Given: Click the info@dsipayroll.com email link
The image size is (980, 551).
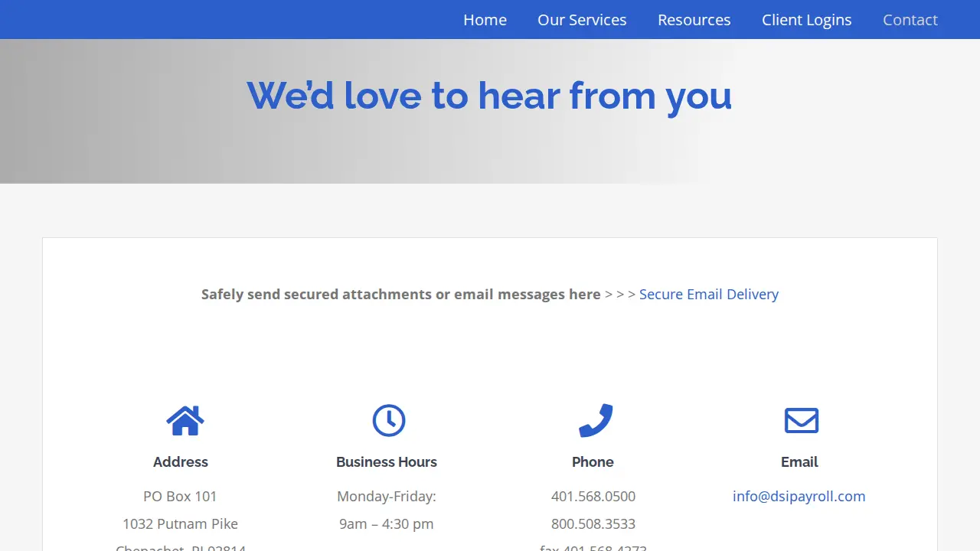Looking at the screenshot, I should [x=799, y=496].
